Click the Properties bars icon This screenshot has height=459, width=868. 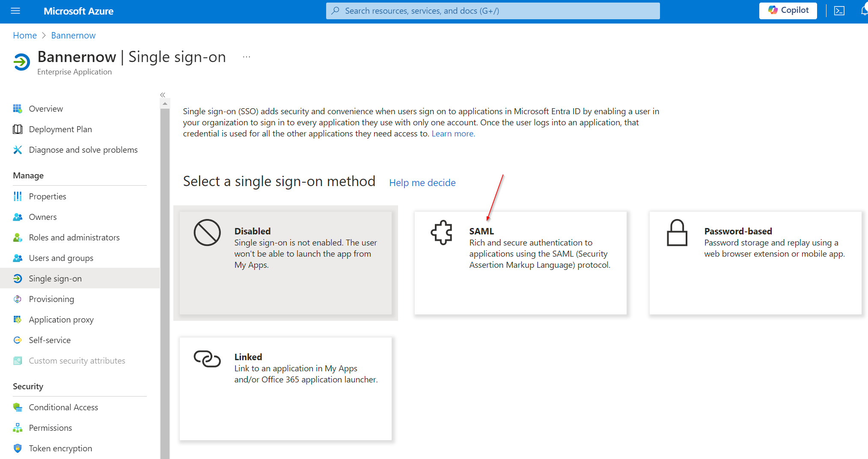(18, 196)
